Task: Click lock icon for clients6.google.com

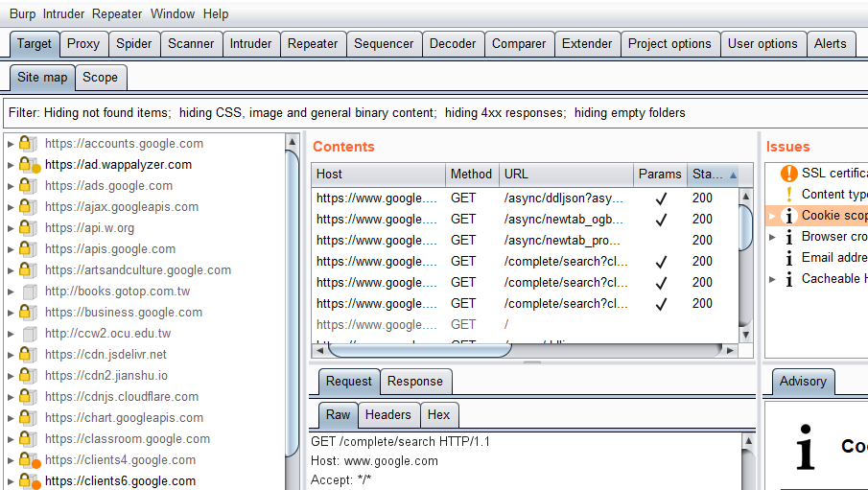Action: (29, 480)
